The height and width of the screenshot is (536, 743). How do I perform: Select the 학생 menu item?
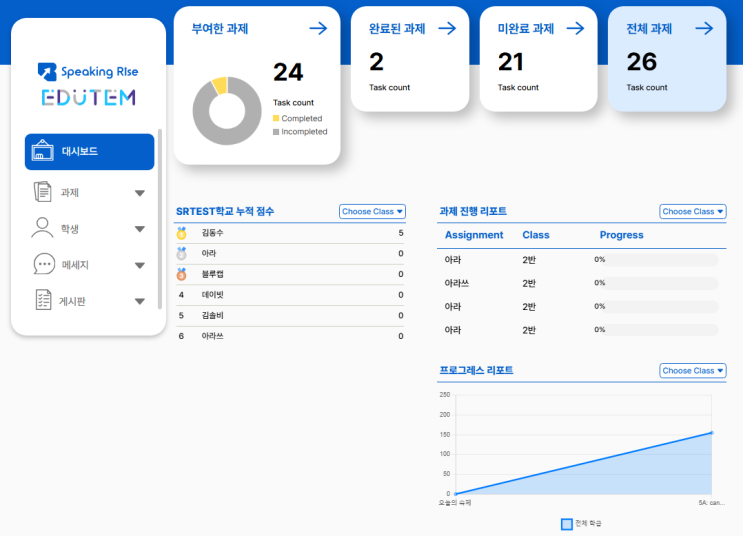[x=90, y=228]
